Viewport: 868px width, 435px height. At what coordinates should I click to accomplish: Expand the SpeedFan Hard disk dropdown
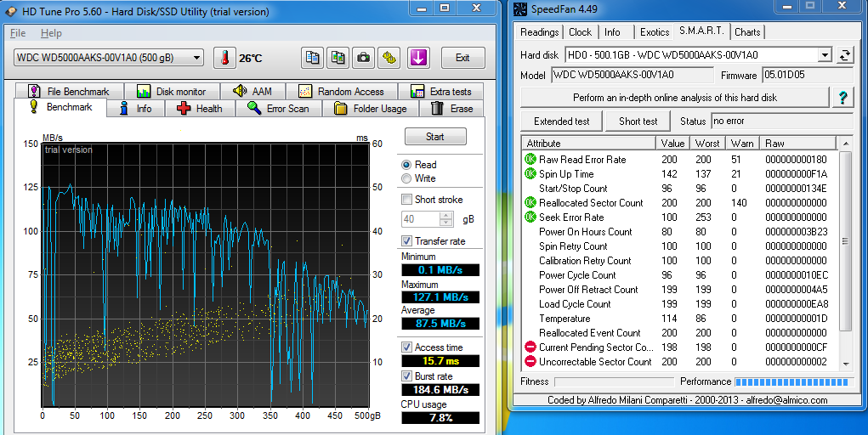[824, 55]
